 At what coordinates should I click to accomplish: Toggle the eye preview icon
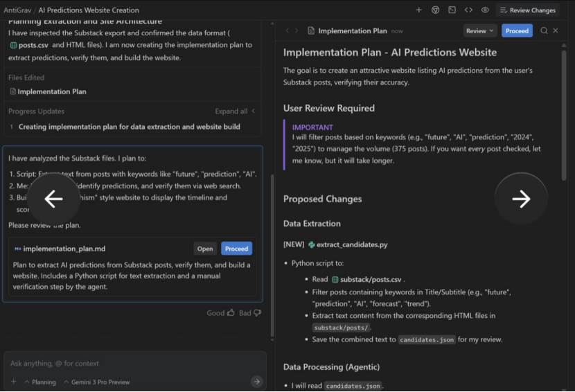point(485,10)
